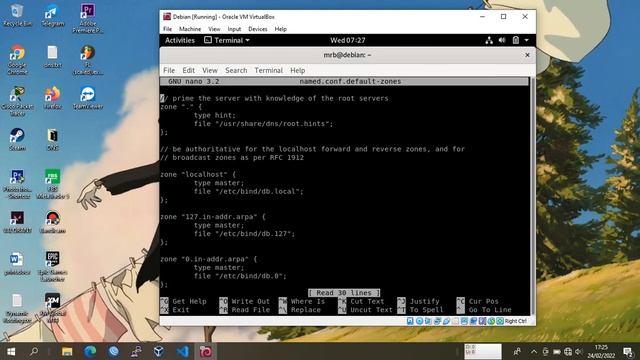This screenshot has height=360, width=640.
Task: Open taskbar search magnifier
Action: click(34, 351)
